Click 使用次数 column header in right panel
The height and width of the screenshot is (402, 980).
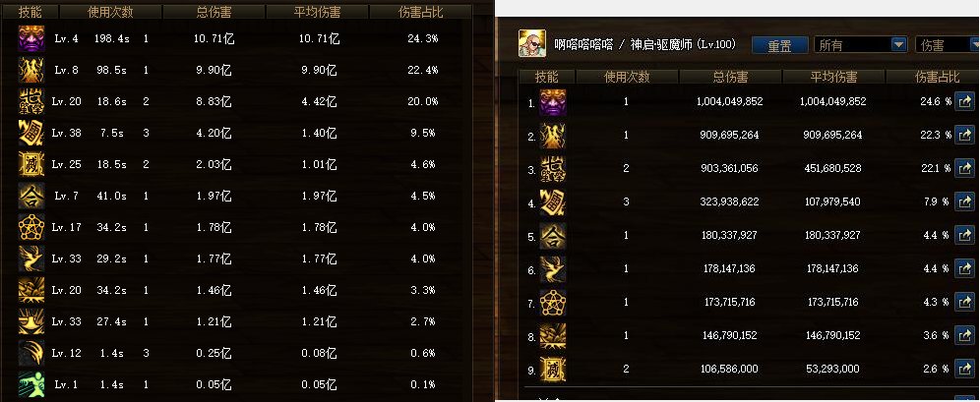point(627,76)
